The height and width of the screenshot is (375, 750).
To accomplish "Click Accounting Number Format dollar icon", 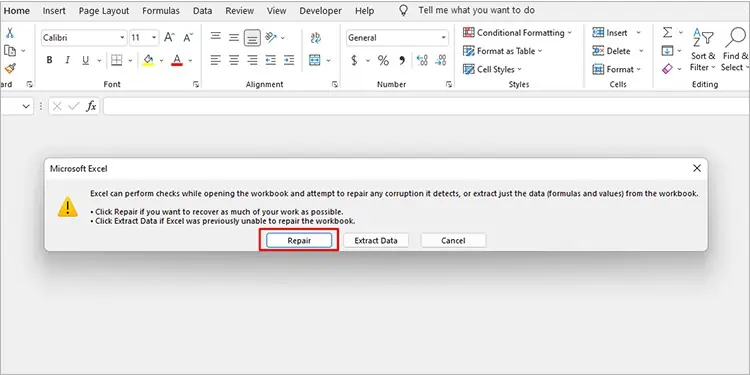I will click(x=354, y=60).
